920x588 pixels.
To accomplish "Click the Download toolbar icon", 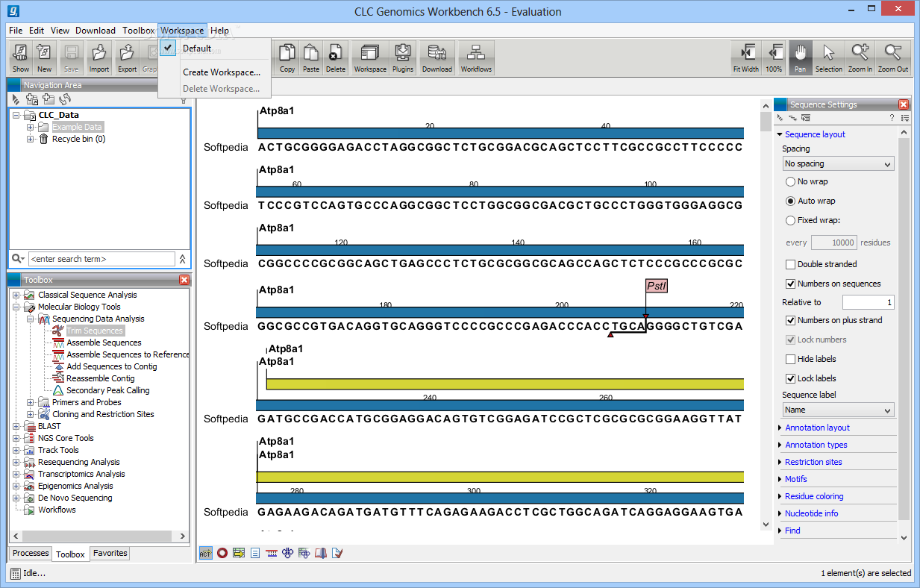I will [437, 57].
